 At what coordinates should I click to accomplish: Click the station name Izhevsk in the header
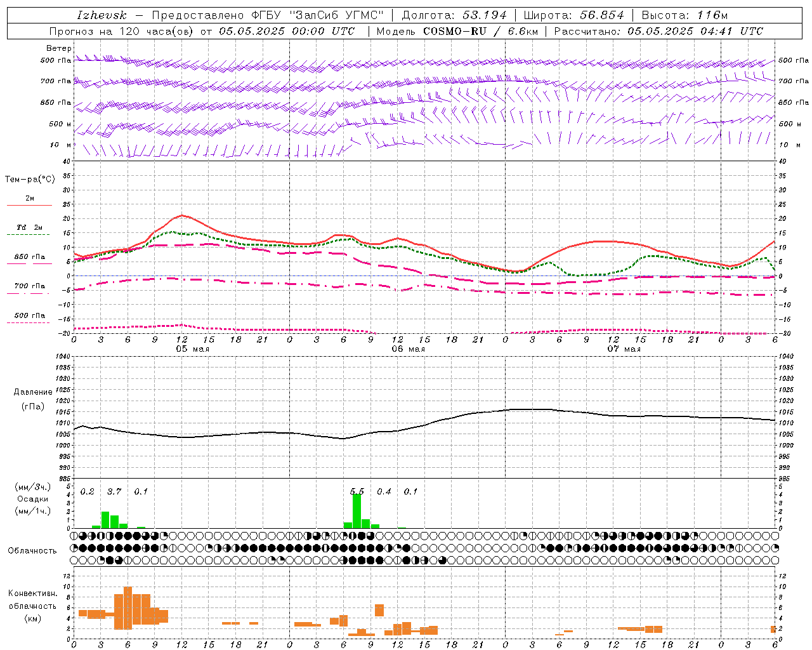click(x=101, y=15)
